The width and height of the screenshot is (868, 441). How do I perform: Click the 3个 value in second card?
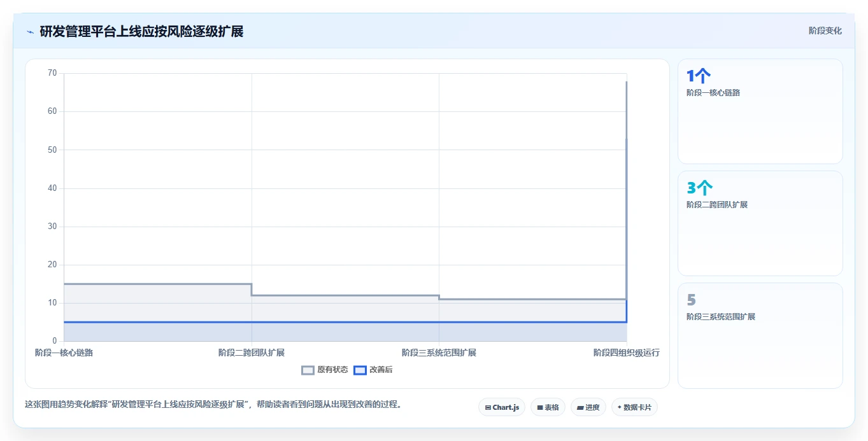pos(699,188)
